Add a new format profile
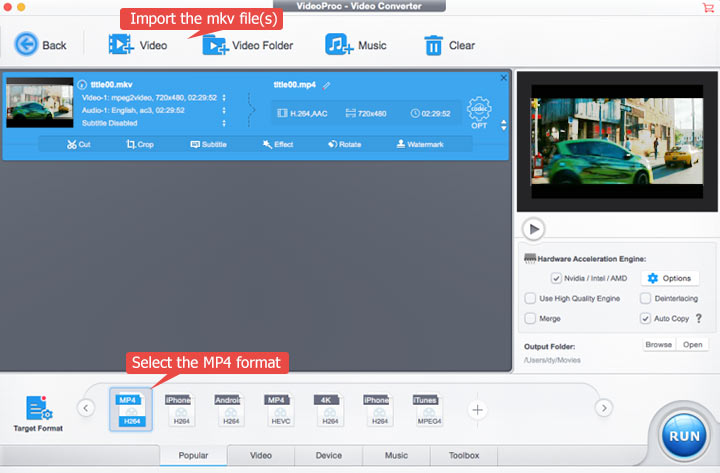The height and width of the screenshot is (473, 720). [478, 410]
